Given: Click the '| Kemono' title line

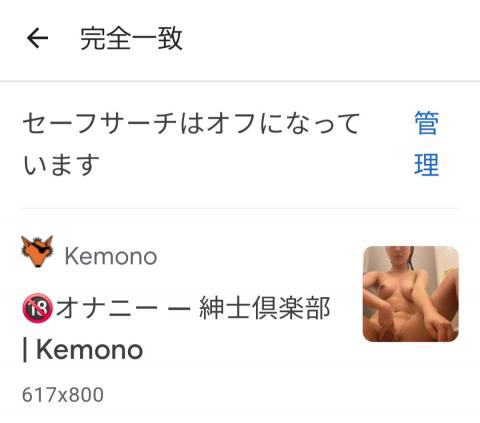Looking at the screenshot, I should (82, 350).
